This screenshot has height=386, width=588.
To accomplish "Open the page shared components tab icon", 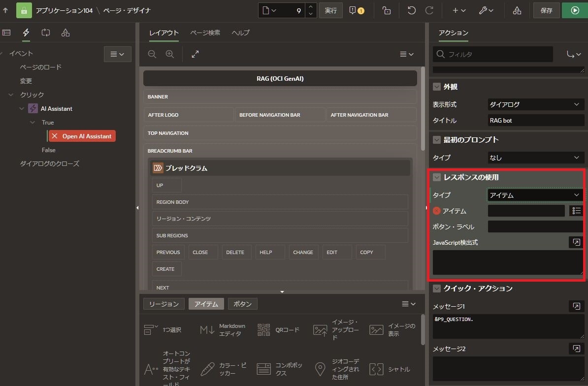I will pos(65,32).
